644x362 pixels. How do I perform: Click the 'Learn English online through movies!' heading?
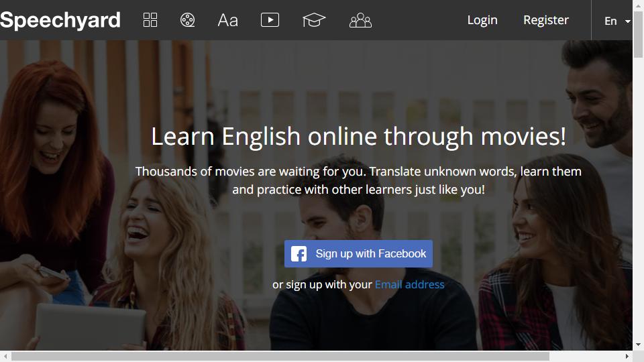(x=358, y=137)
